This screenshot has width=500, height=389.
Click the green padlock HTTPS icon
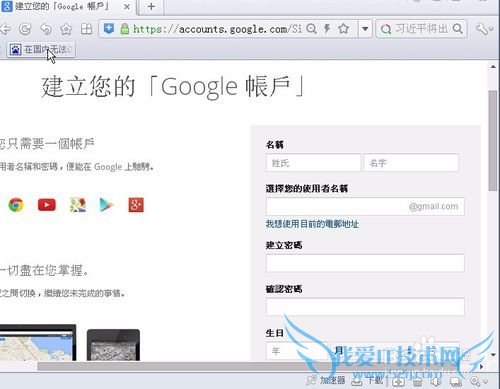coord(125,29)
